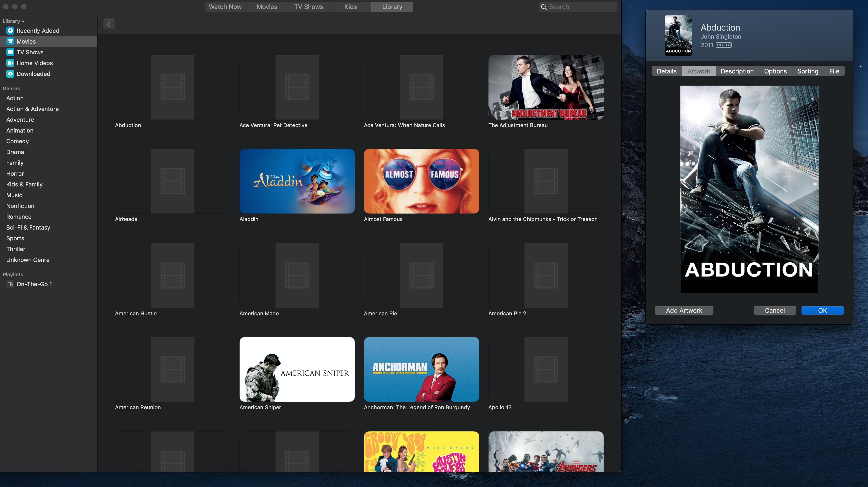Open the Sorting tab
868x487 pixels.
click(x=808, y=71)
